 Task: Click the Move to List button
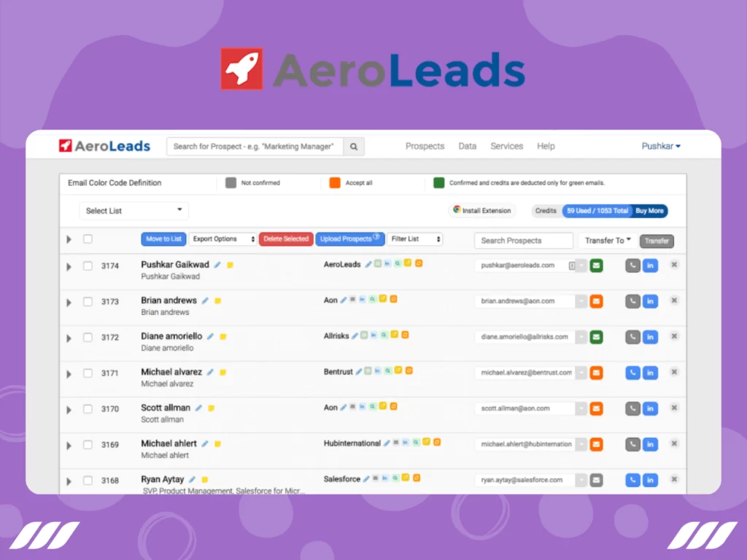pos(163,239)
